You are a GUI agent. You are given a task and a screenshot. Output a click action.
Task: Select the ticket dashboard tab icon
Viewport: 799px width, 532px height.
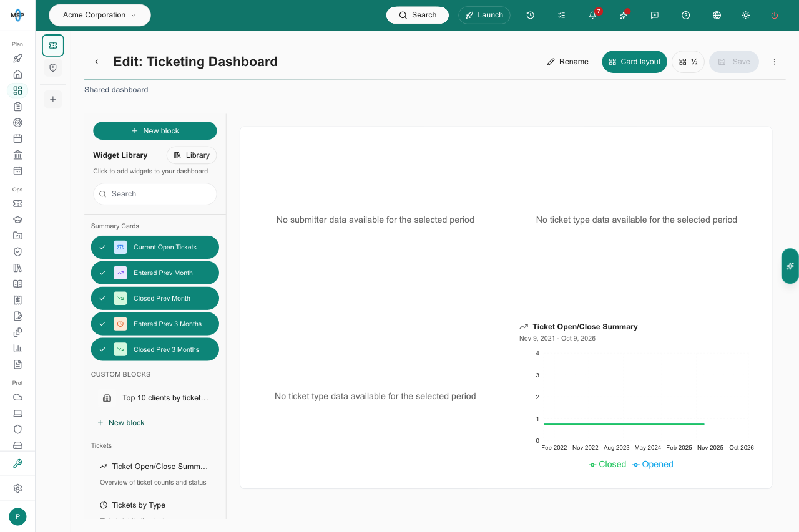click(53, 46)
